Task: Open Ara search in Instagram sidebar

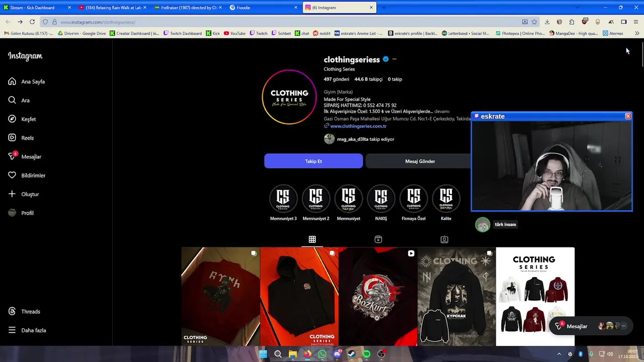Action: pos(19,100)
